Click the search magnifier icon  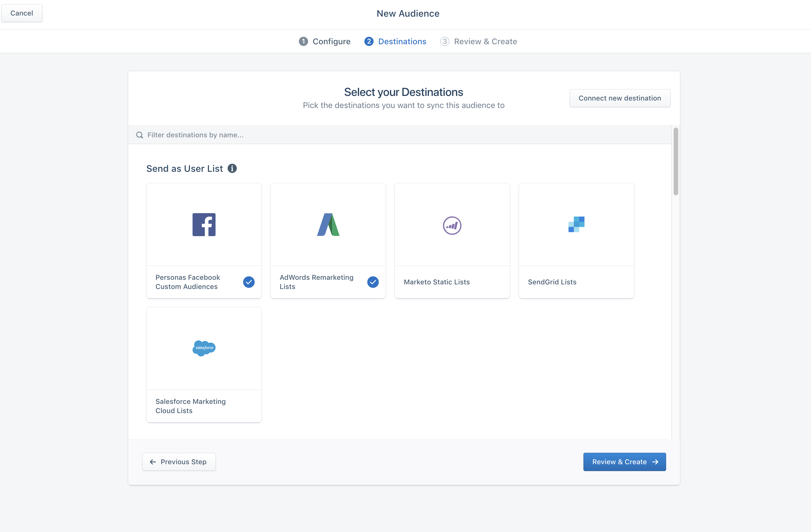click(x=139, y=135)
